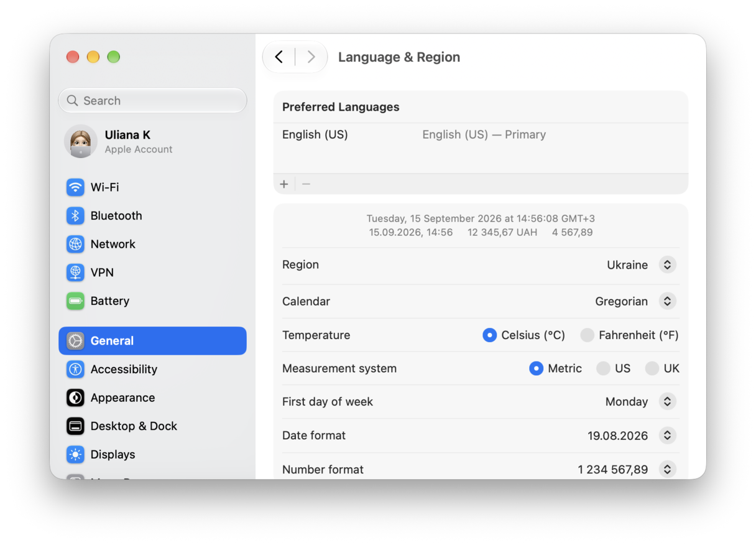Click the Search field in the sidebar

[x=152, y=101]
